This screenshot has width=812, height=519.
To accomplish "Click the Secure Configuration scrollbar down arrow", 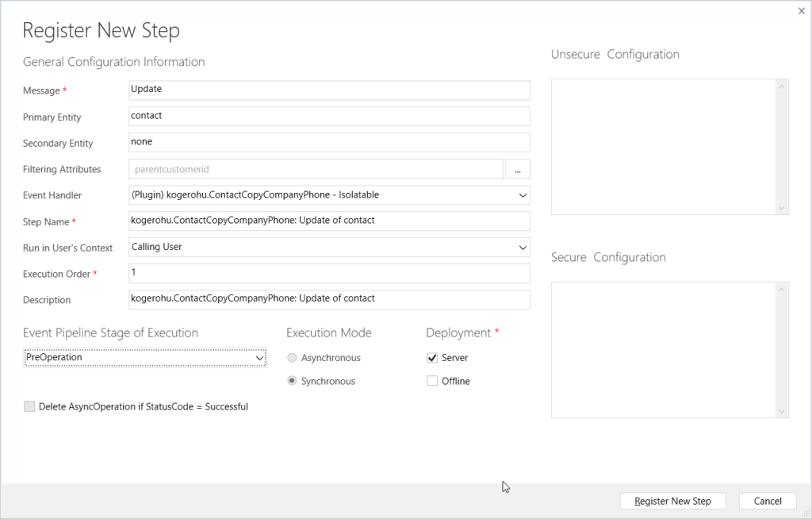I will [x=782, y=411].
